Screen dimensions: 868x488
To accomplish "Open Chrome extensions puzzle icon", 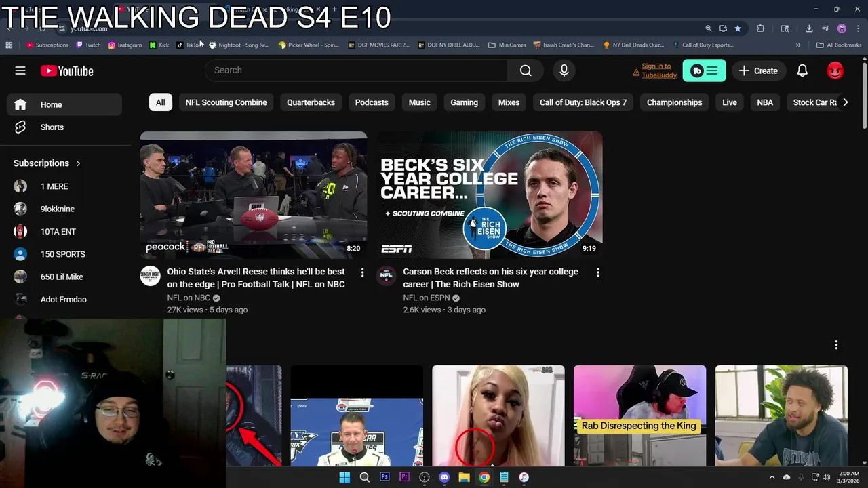I will 760,28.
